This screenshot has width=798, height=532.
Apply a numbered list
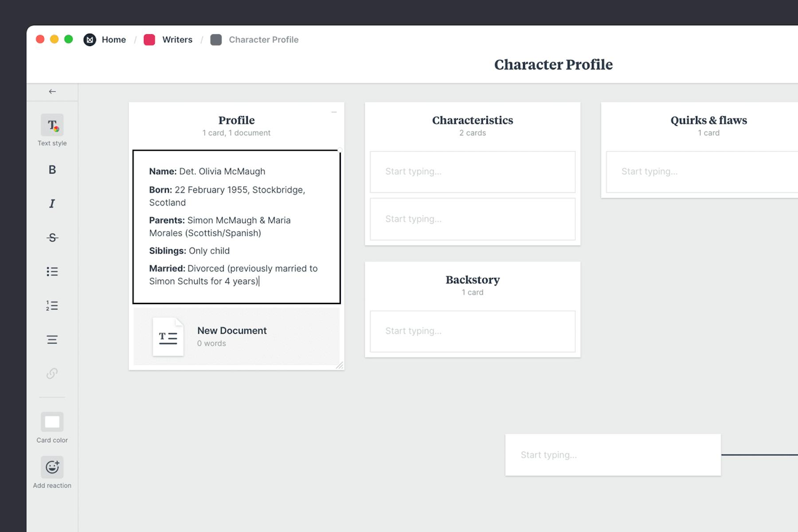click(52, 305)
